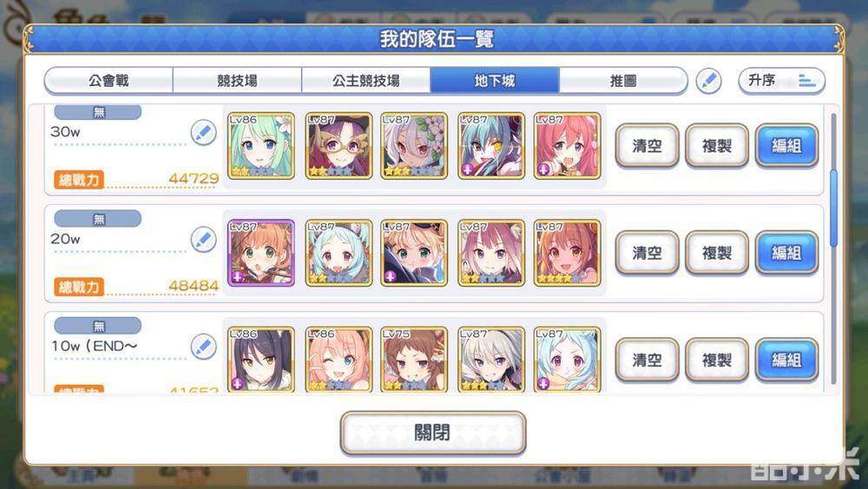Edit the 10w (END~ team name pencil icon
The image size is (868, 489).
click(x=203, y=347)
